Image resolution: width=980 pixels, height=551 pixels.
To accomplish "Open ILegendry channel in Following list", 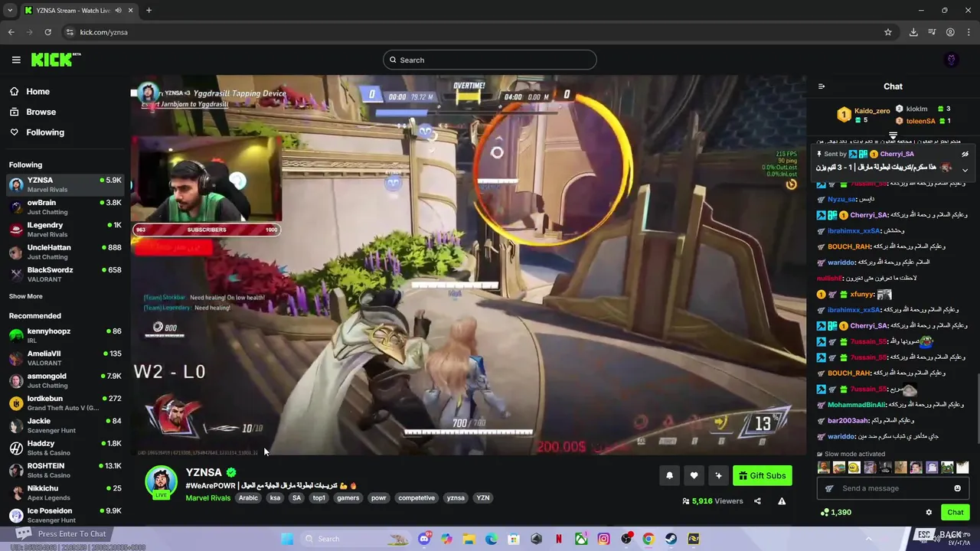I will [64, 230].
